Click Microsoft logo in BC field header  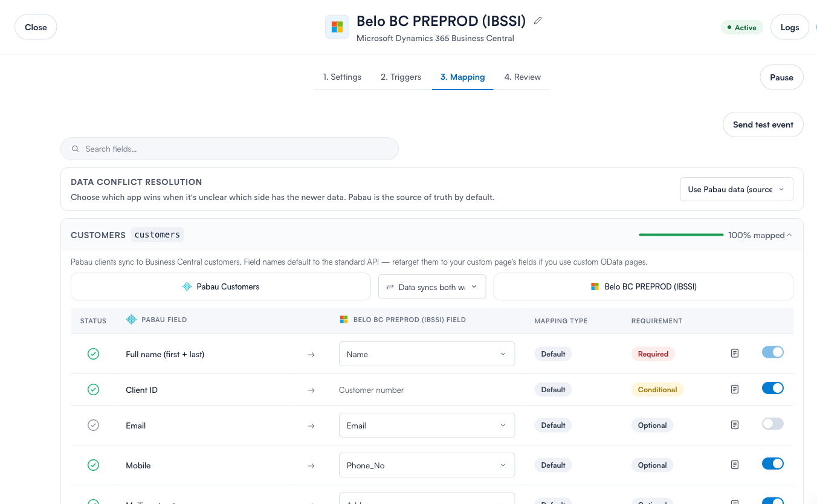tap(344, 320)
